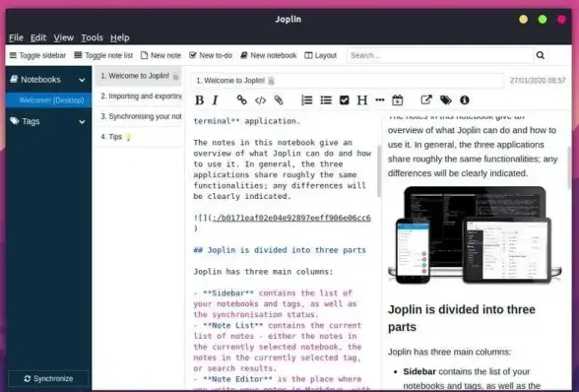Change the Layout
Viewport: 579px width, 392px height.
(321, 55)
